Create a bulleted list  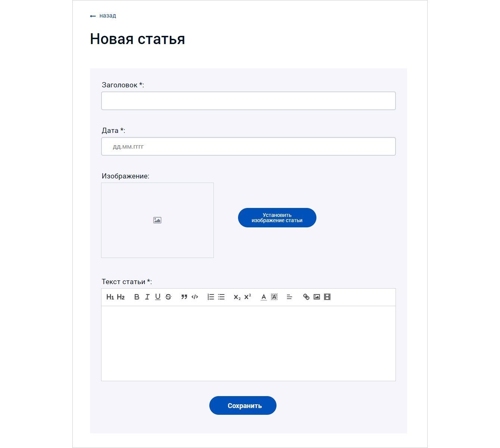221,297
